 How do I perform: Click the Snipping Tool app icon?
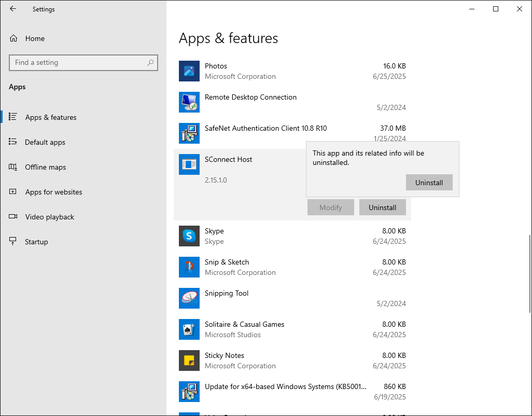pyautogui.click(x=189, y=298)
